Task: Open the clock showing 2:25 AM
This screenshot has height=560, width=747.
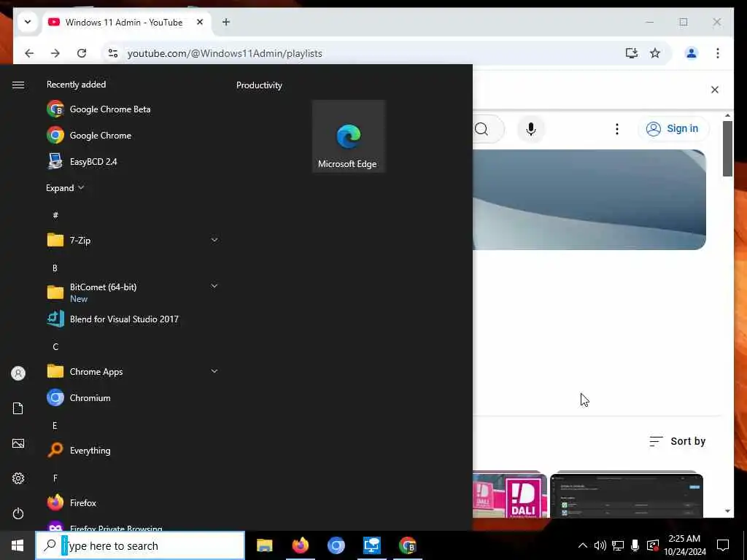Action: 684,545
